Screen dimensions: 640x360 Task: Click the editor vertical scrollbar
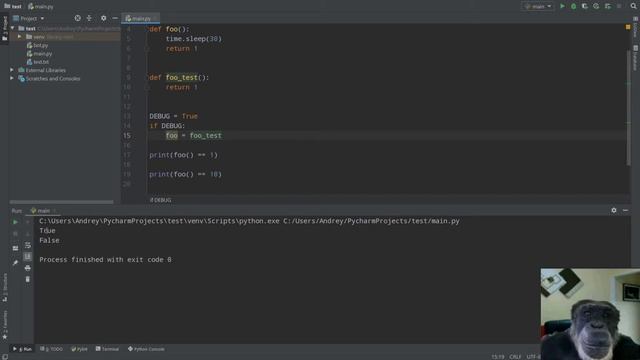pyautogui.click(x=628, y=108)
